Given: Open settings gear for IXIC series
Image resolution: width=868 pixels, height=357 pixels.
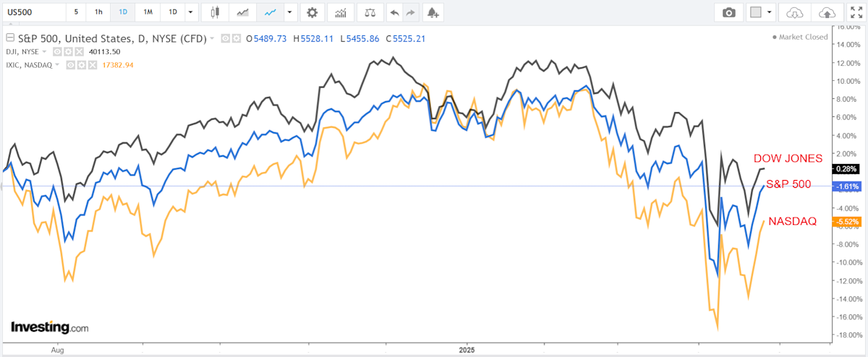Looking at the screenshot, I should (82, 65).
